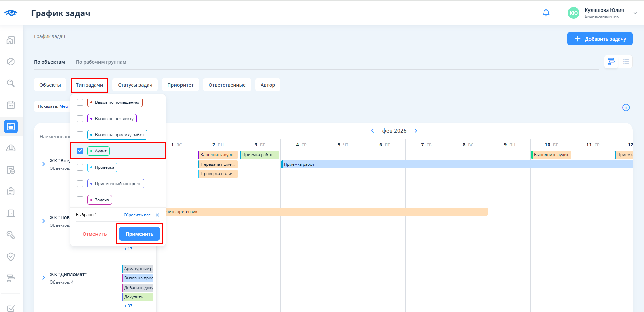Click the search magnifier sidebar icon
Viewport: 644px width, 312px height.
[11, 83]
